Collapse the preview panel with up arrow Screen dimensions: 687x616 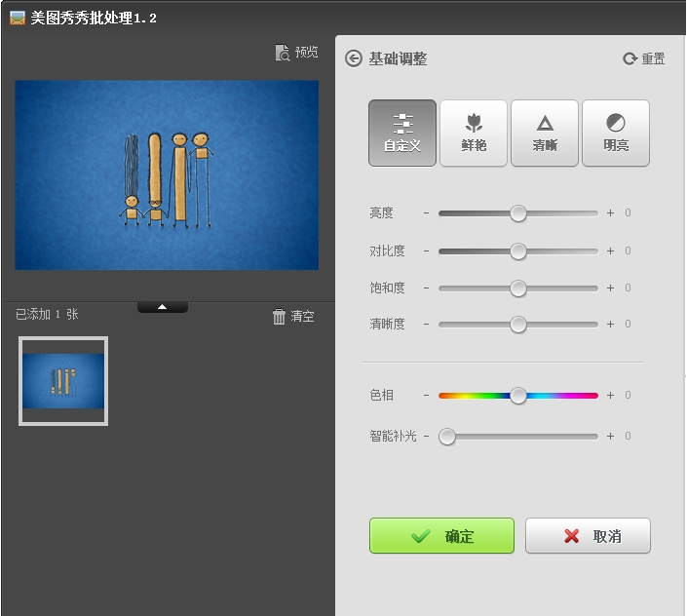(163, 306)
